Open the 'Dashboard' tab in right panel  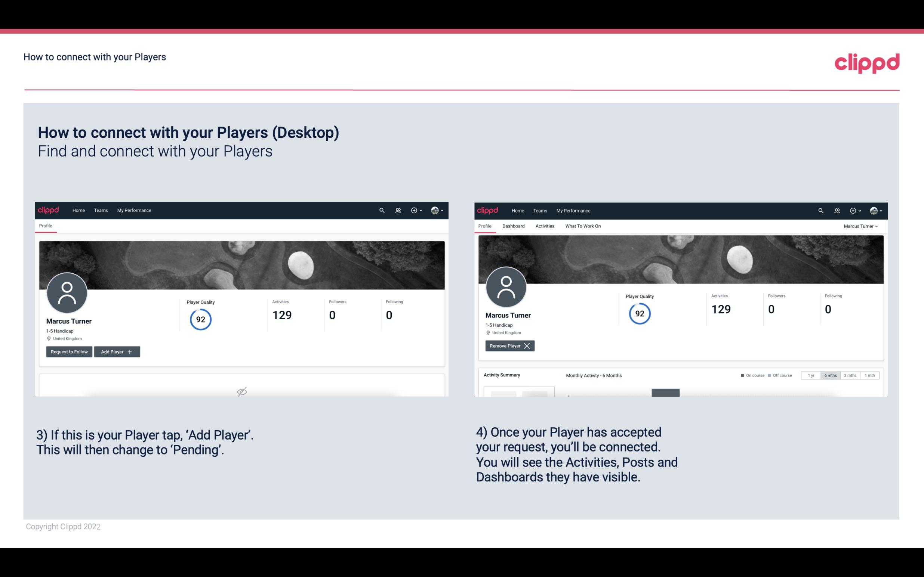pyautogui.click(x=514, y=226)
